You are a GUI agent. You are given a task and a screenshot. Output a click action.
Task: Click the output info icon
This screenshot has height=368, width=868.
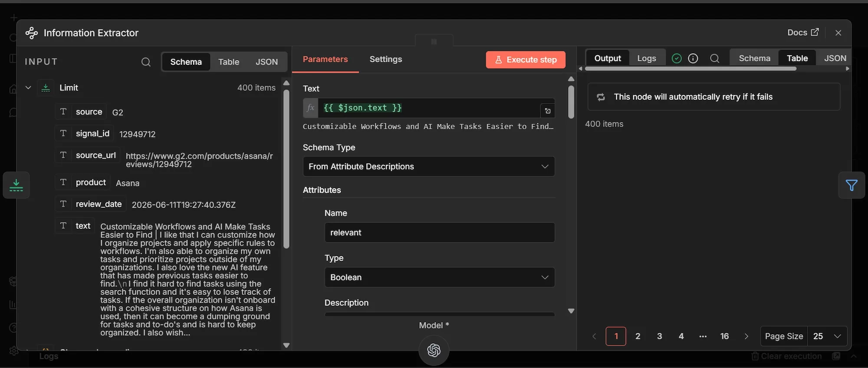tap(693, 58)
